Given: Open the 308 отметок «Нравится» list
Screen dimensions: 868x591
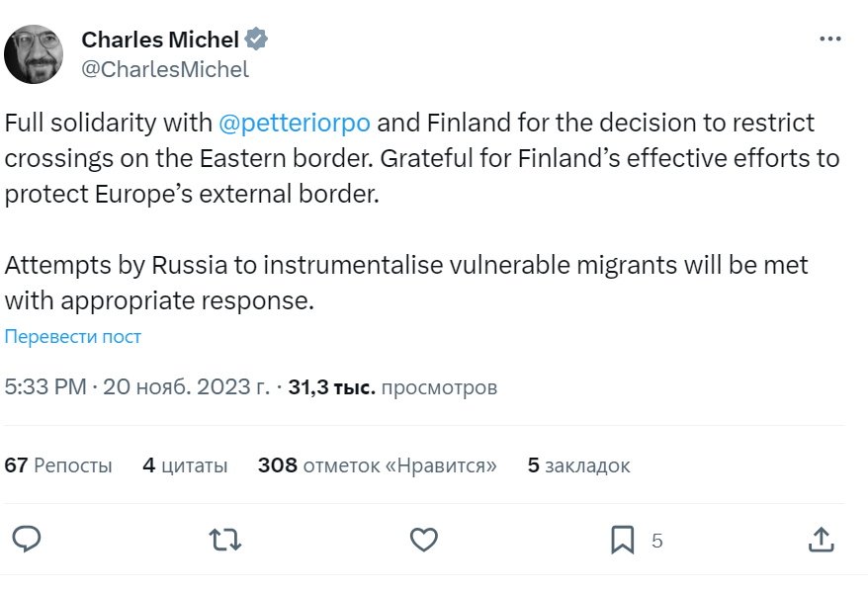Looking at the screenshot, I should click(377, 465).
